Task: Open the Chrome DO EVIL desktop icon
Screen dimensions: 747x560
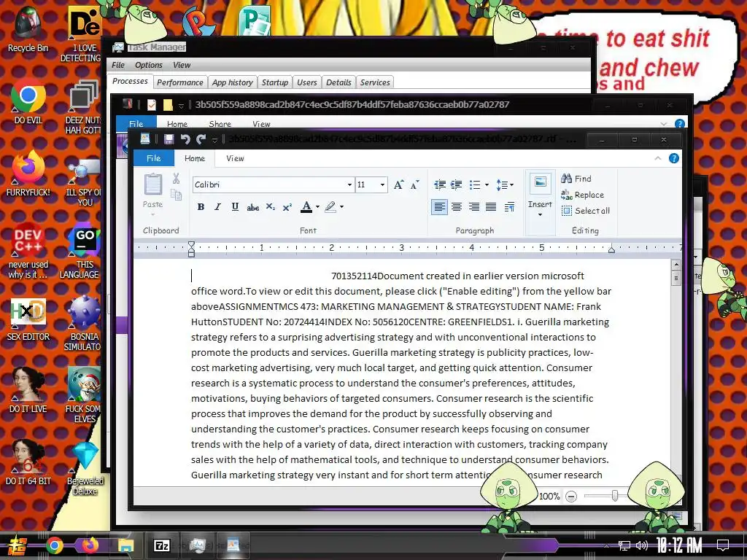Action: (x=28, y=102)
